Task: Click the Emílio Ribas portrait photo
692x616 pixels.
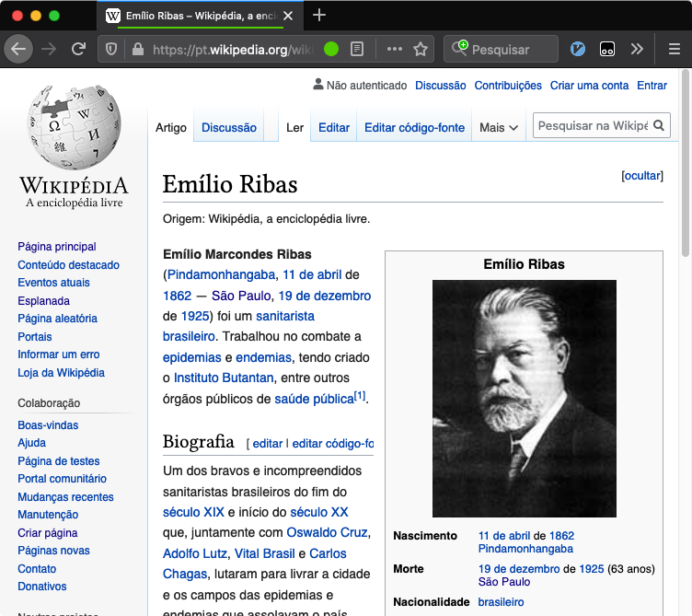Action: point(525,399)
